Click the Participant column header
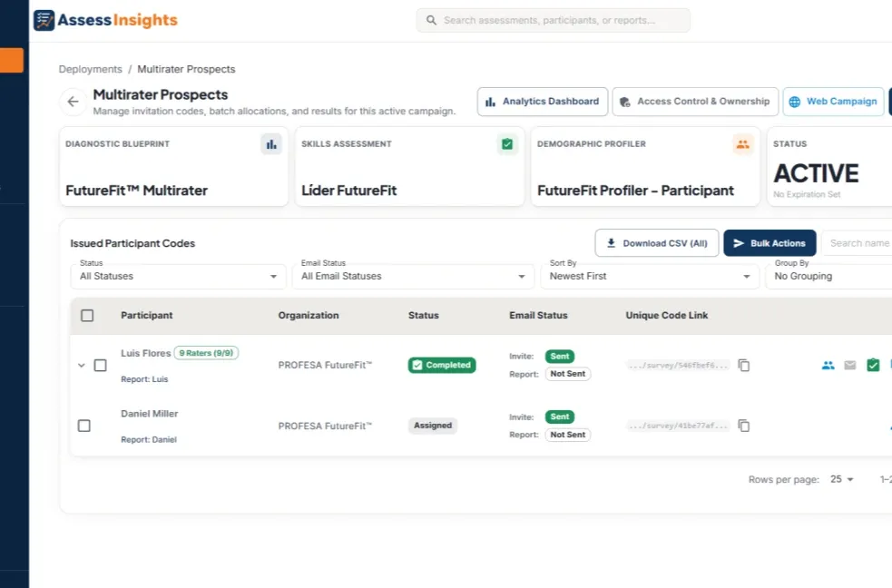892x588 pixels. [147, 316]
